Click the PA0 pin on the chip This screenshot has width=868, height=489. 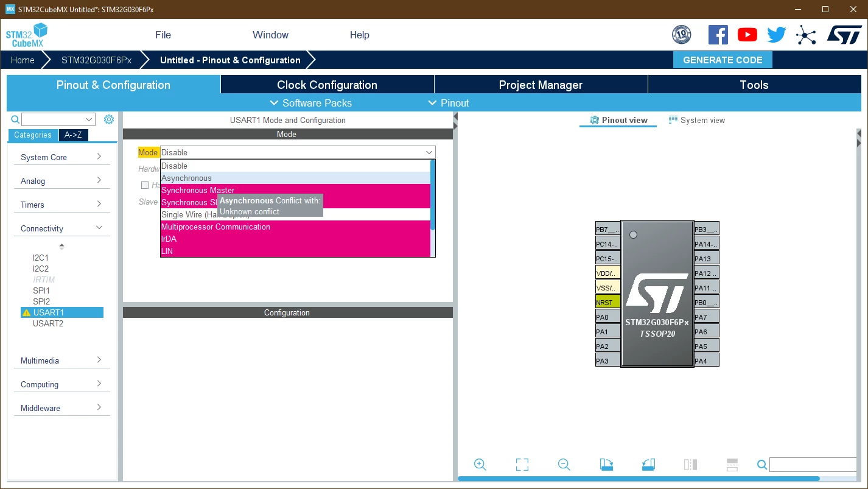point(608,317)
